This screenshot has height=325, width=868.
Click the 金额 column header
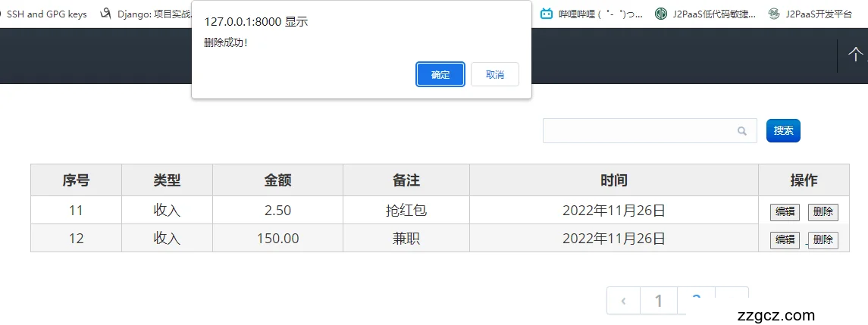point(277,180)
